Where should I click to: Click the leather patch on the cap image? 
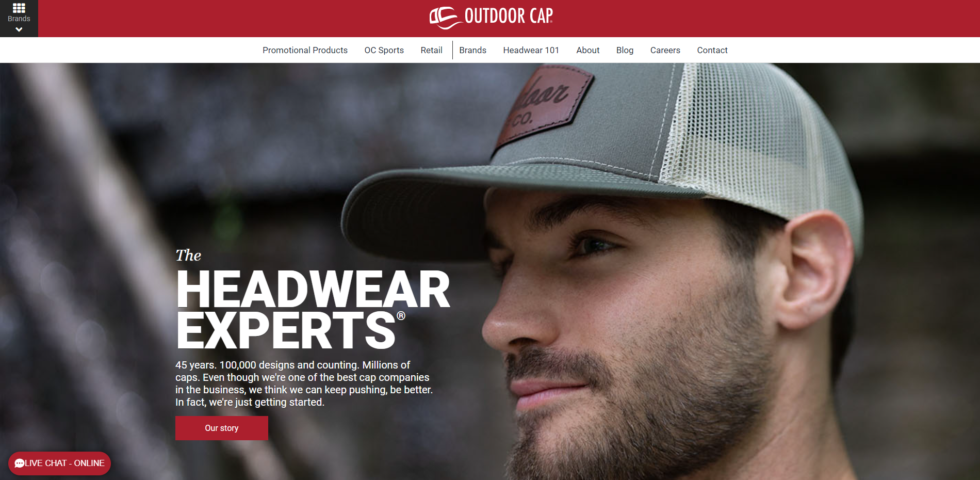tap(544, 104)
